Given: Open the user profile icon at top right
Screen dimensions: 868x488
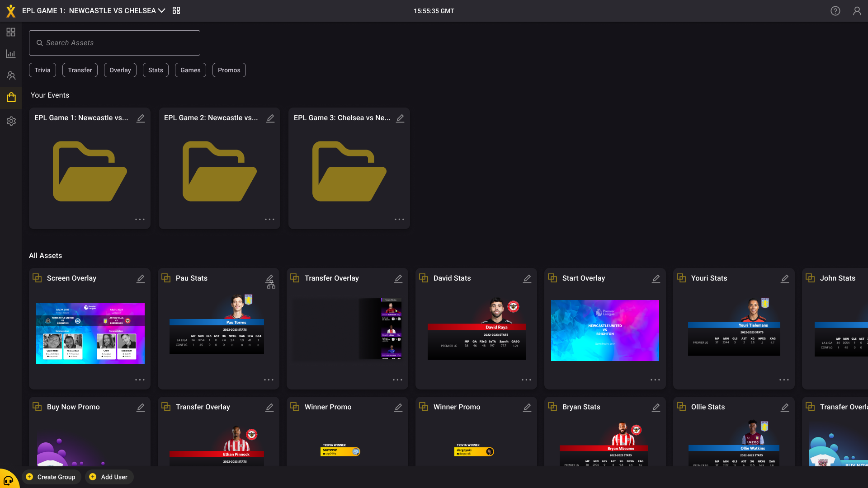Looking at the screenshot, I should 857,10.
